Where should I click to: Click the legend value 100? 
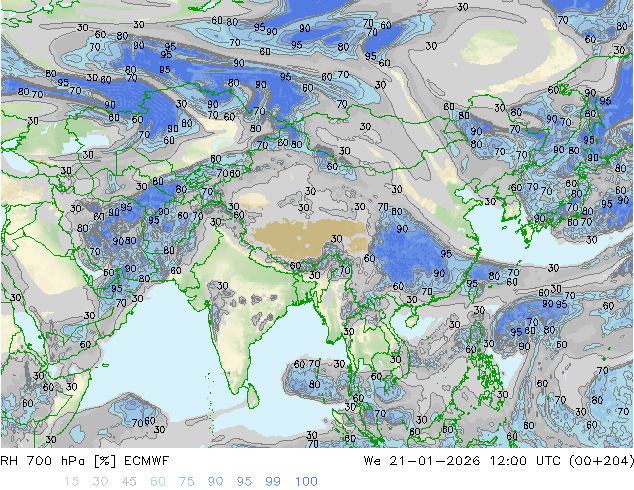click(306, 482)
